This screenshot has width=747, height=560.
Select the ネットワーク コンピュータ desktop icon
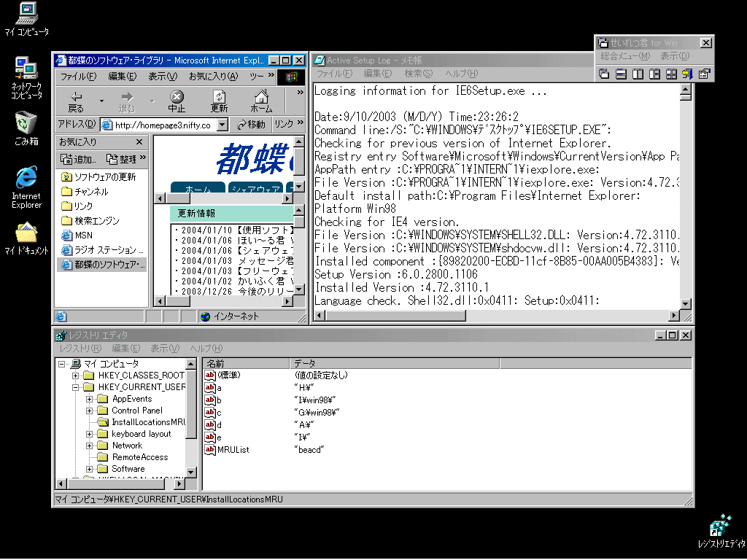pos(27,77)
